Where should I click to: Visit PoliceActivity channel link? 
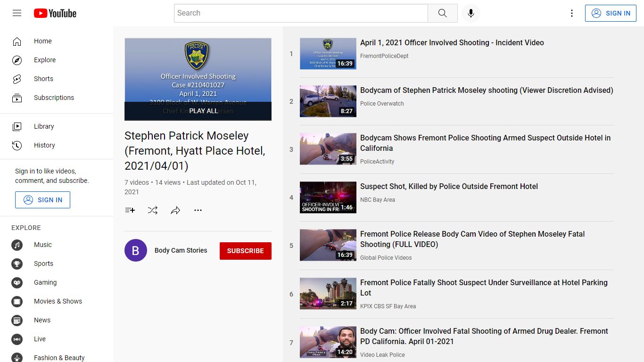(x=377, y=162)
